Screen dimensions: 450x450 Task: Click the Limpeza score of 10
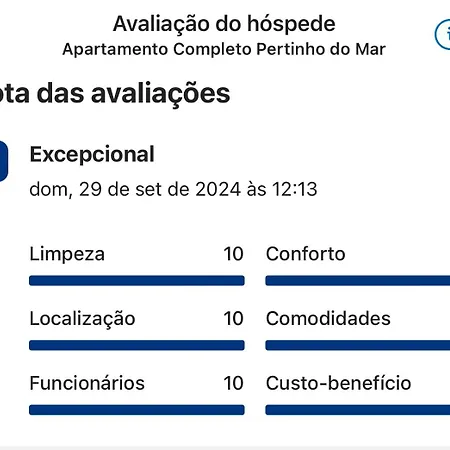pyautogui.click(x=233, y=254)
